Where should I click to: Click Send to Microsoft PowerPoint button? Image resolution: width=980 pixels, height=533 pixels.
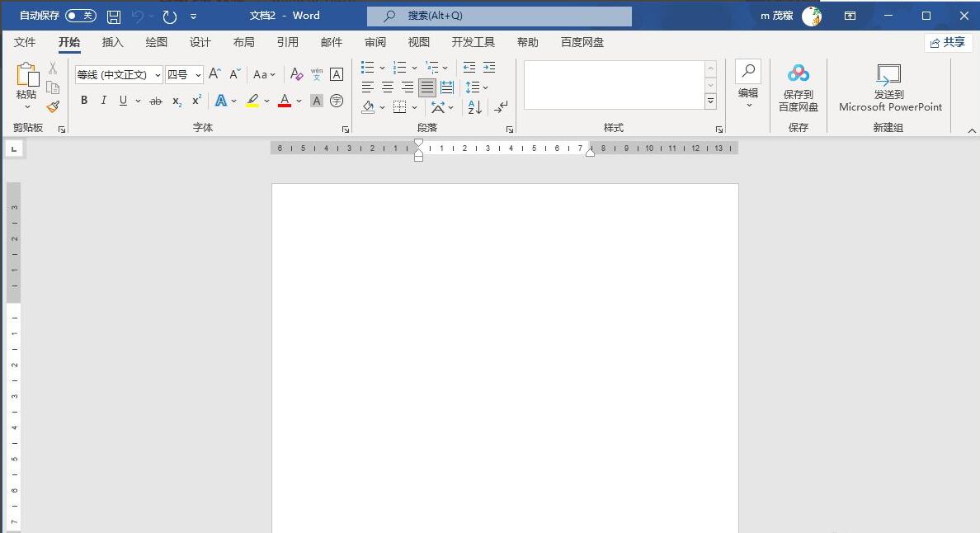tap(889, 87)
